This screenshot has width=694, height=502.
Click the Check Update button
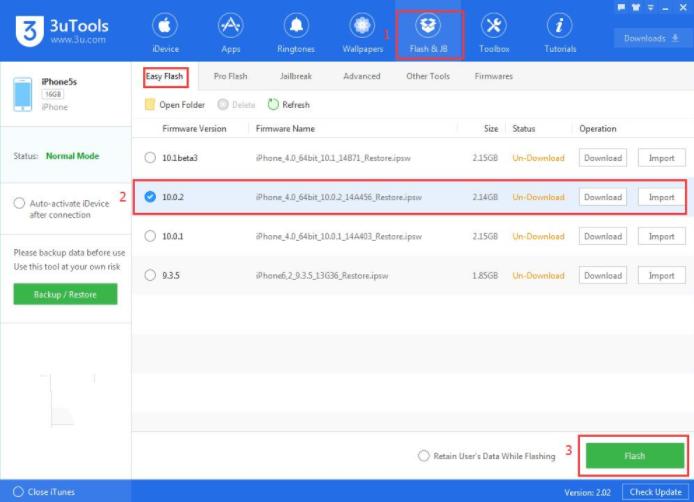pyautogui.click(x=655, y=492)
